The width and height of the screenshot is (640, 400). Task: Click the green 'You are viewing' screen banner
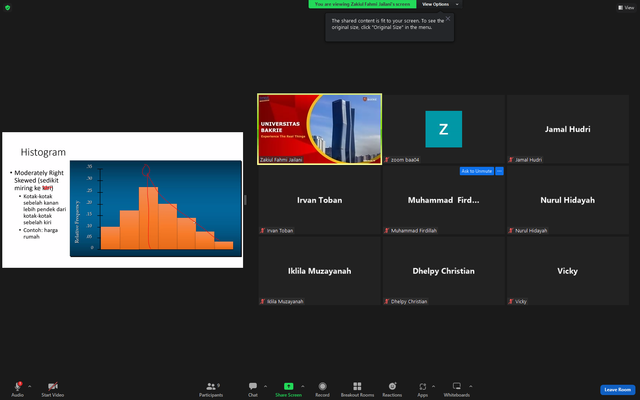(362, 4)
